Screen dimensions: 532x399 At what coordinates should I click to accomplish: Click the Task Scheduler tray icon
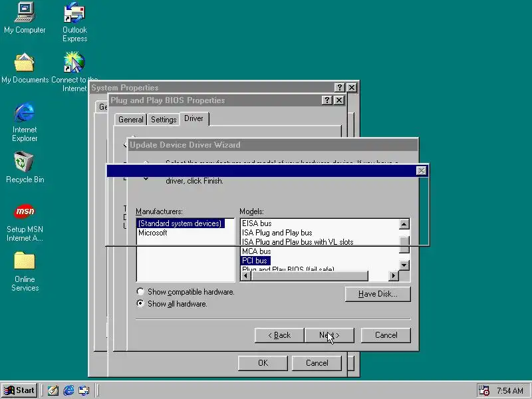[x=483, y=390]
